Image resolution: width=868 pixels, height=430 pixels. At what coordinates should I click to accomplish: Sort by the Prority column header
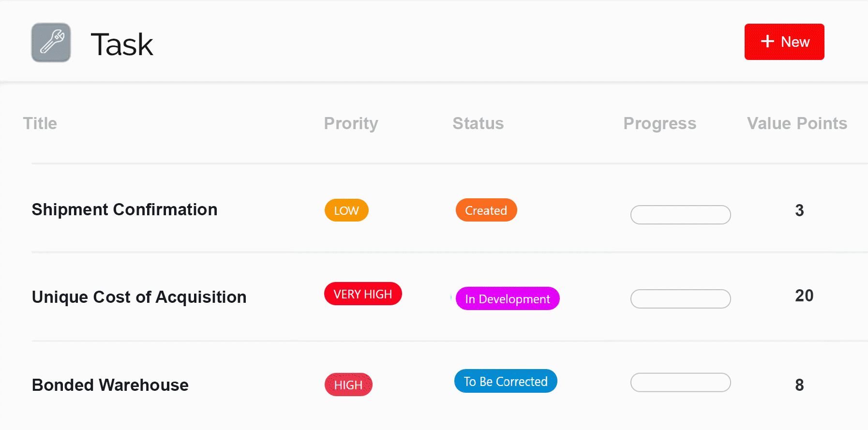click(351, 123)
